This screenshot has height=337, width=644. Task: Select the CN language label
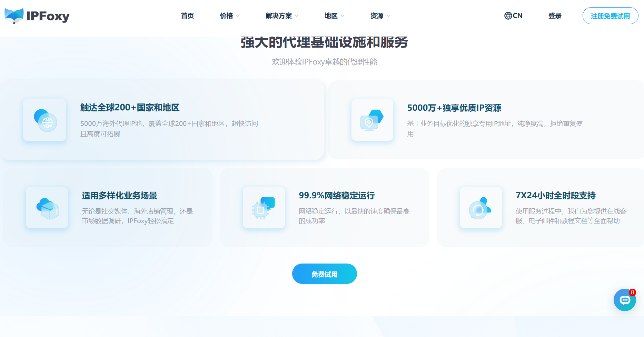coord(518,16)
